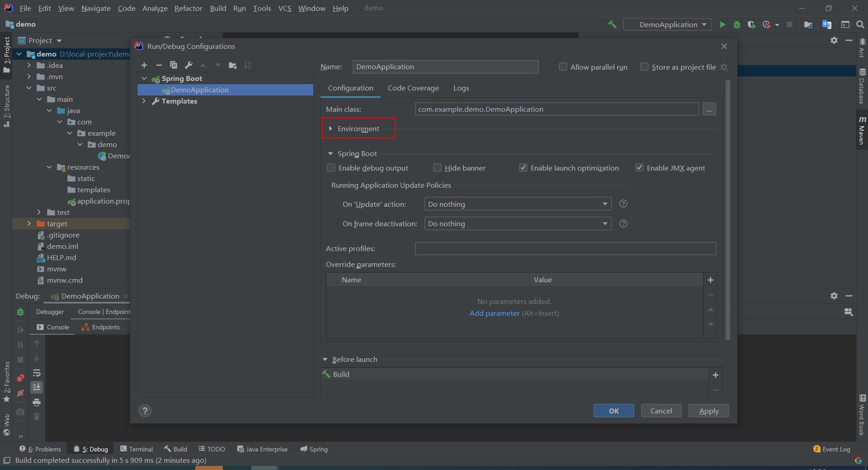868x470 pixels.
Task: Enable debug output checkbox
Action: point(331,168)
